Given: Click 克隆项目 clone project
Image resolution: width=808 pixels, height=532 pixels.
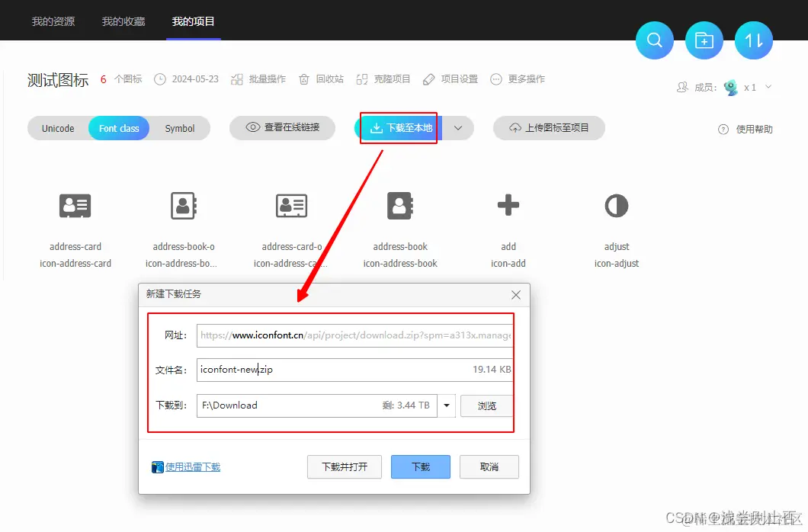Looking at the screenshot, I should pyautogui.click(x=383, y=79).
